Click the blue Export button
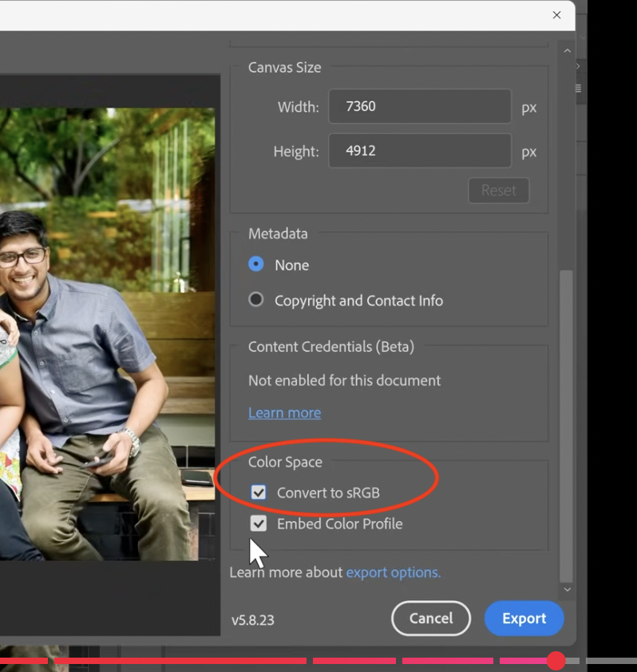This screenshot has height=672, width=637. click(524, 619)
